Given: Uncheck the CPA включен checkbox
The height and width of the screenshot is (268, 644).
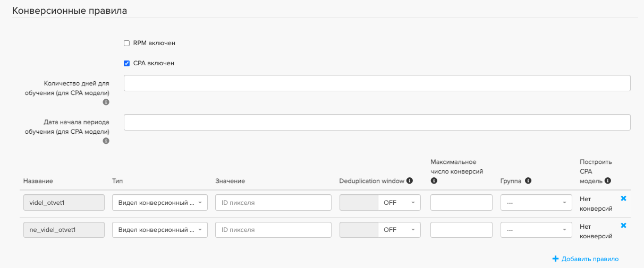Looking at the screenshot, I should [x=126, y=63].
